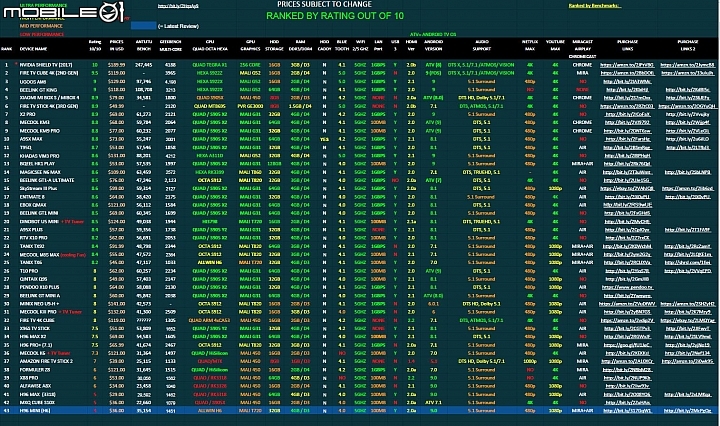Viewport: 720px width, 426px height.
Task: Select the 'PENDOO X10 PLUS' device name
Action: pos(39,287)
